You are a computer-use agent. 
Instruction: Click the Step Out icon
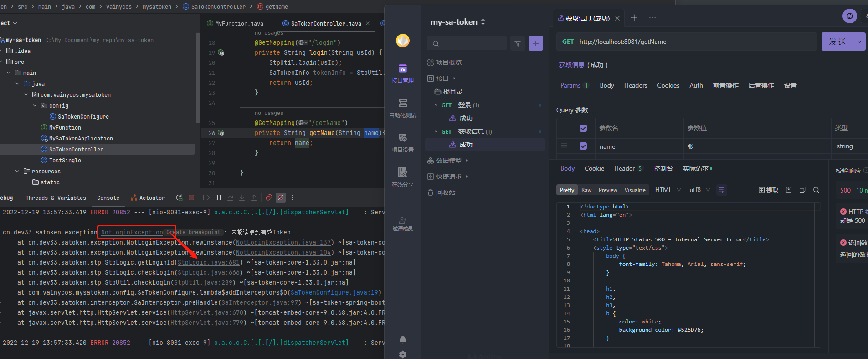[x=254, y=198]
